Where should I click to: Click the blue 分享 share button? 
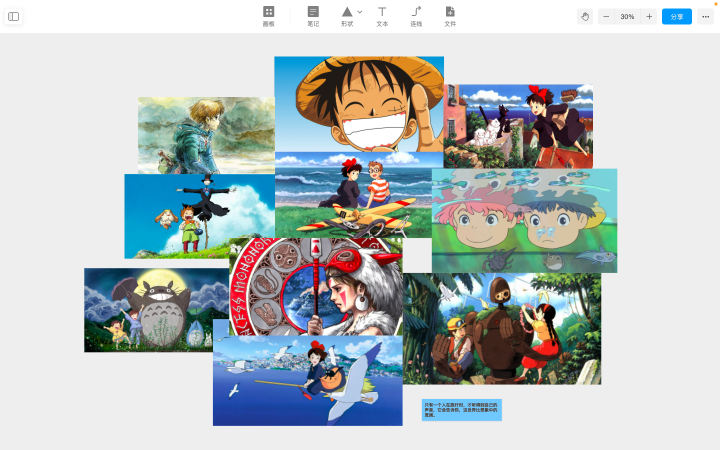(677, 17)
